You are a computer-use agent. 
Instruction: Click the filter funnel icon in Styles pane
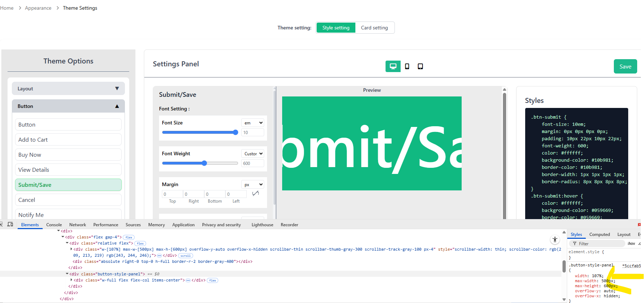click(574, 244)
